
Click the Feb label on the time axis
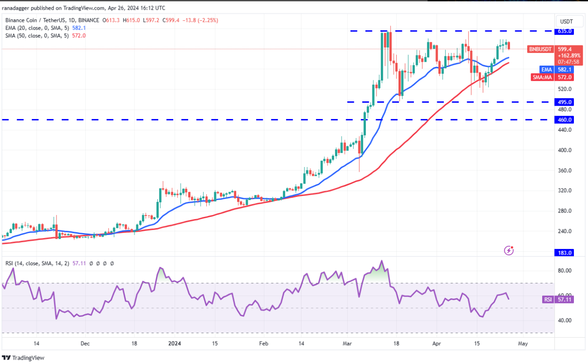click(264, 343)
